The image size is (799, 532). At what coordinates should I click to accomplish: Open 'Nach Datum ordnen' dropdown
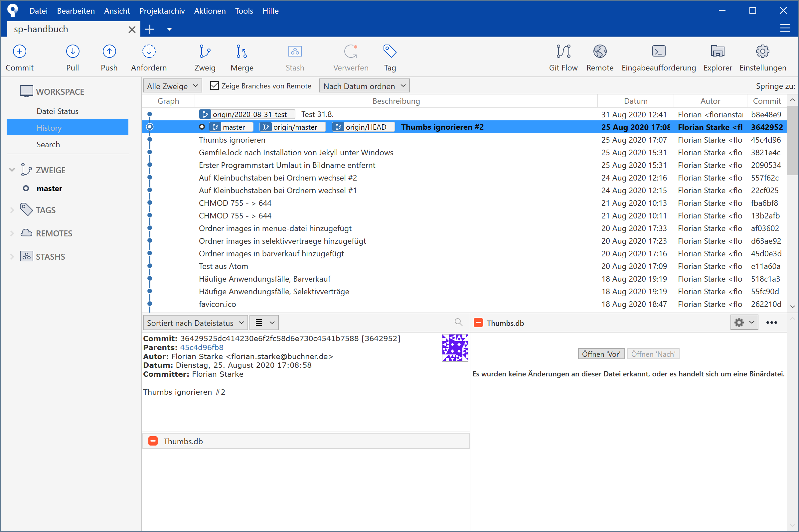(364, 86)
